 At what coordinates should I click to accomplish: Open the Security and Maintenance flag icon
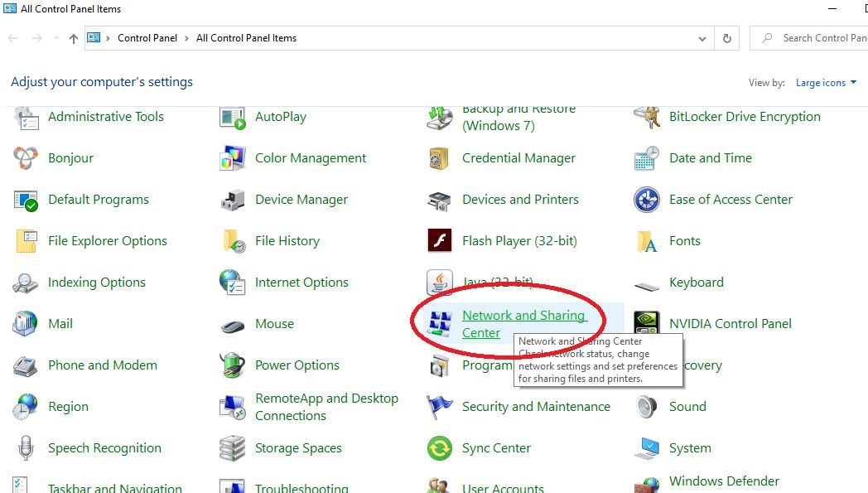[440, 407]
